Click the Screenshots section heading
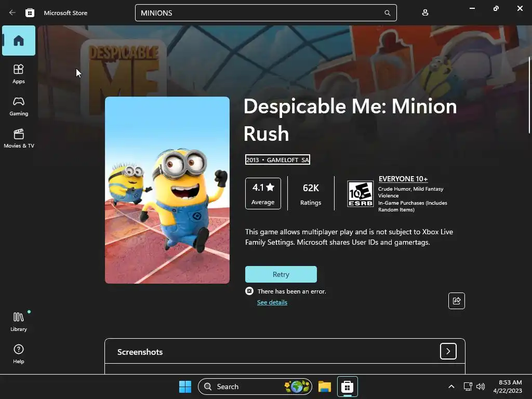The height and width of the screenshot is (399, 532). coord(140,352)
